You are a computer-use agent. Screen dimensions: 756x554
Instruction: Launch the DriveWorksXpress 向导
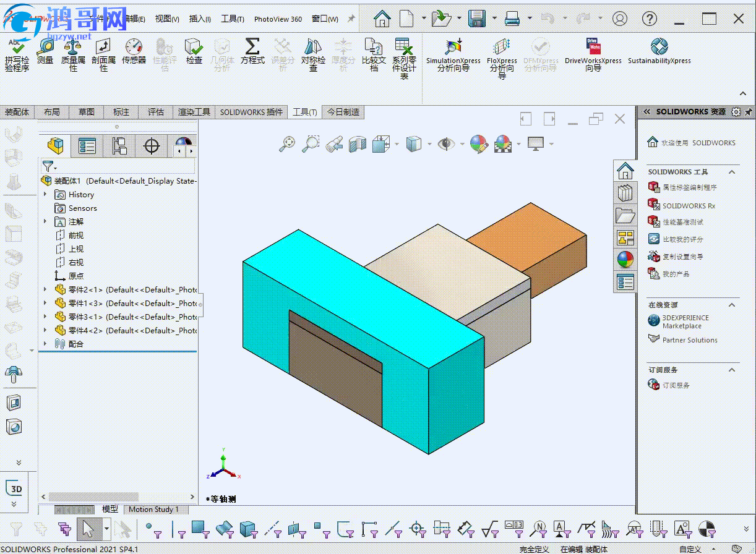tap(593, 55)
